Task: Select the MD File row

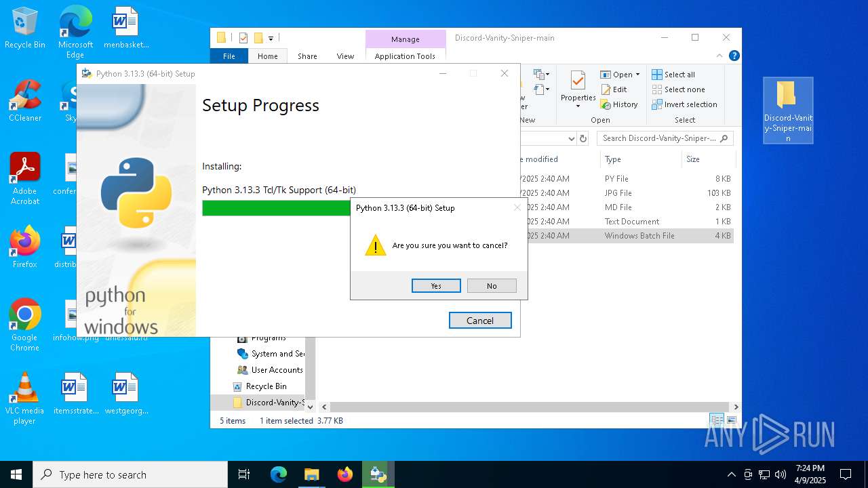Action: pyautogui.click(x=626, y=207)
